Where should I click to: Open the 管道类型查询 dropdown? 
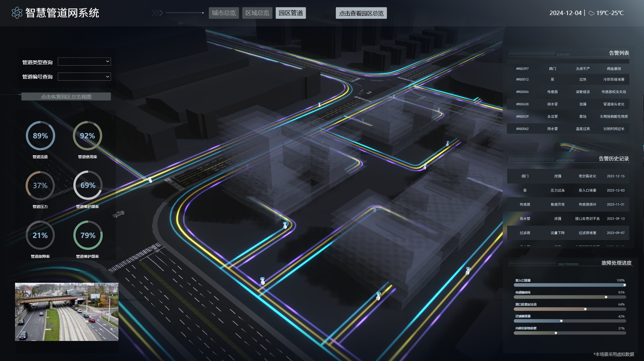(84, 62)
